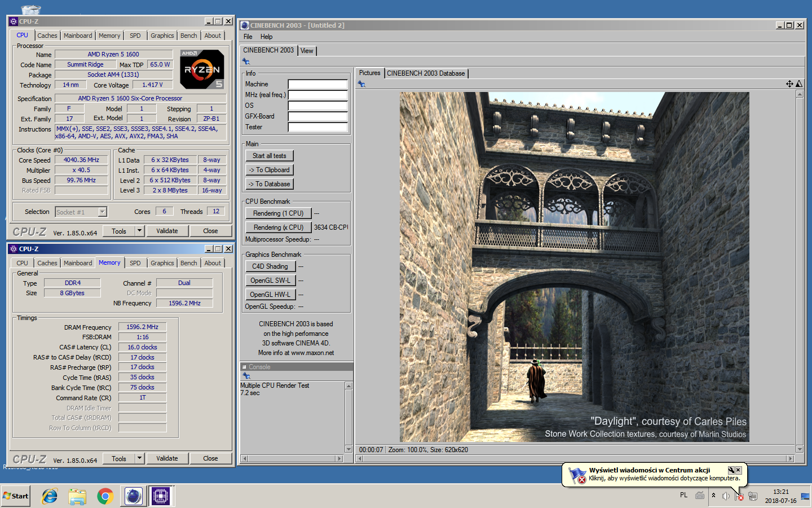
Task: Expand Tools arrow in the Memory tab CPU-Z window
Action: coord(139,458)
